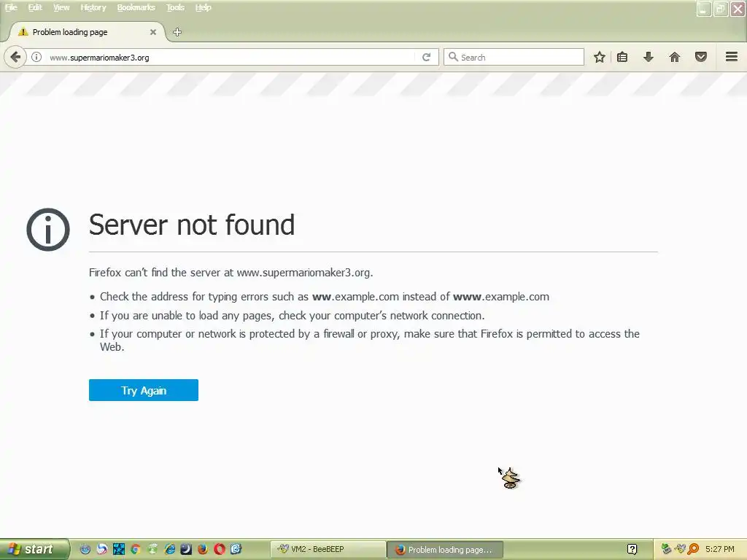
Task: Click the help question mark tray icon
Action: [x=632, y=549]
